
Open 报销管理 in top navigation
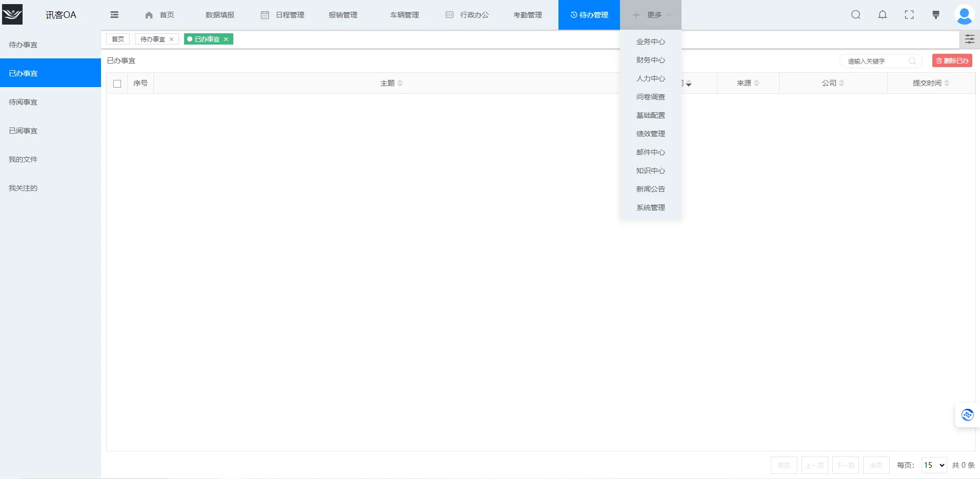click(x=343, y=15)
